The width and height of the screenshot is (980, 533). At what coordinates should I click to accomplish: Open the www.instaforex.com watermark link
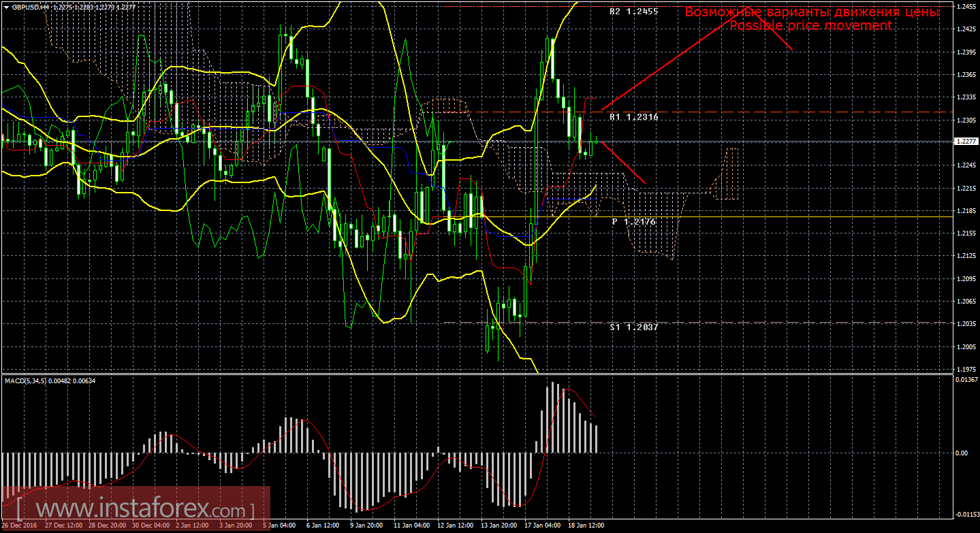[136, 509]
